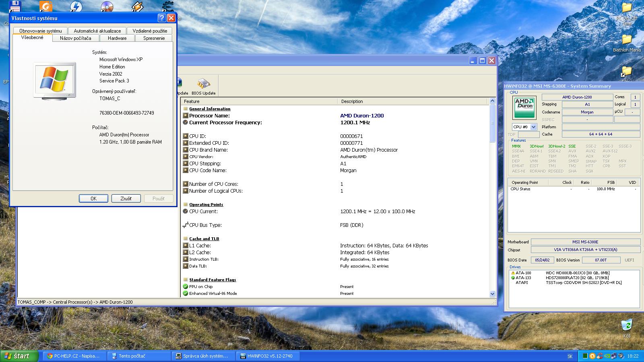
Task: Switch to the Hardware tab
Action: [117, 38]
